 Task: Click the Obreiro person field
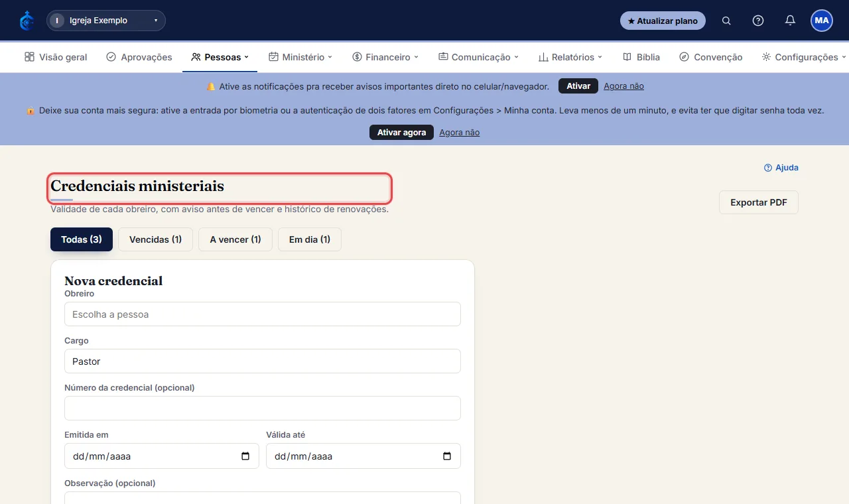[263, 314]
